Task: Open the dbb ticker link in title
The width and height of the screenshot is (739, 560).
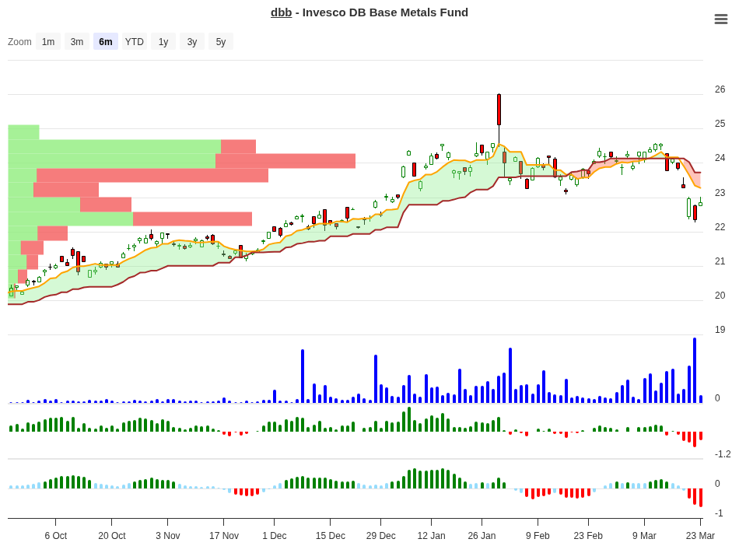Action: point(282,12)
